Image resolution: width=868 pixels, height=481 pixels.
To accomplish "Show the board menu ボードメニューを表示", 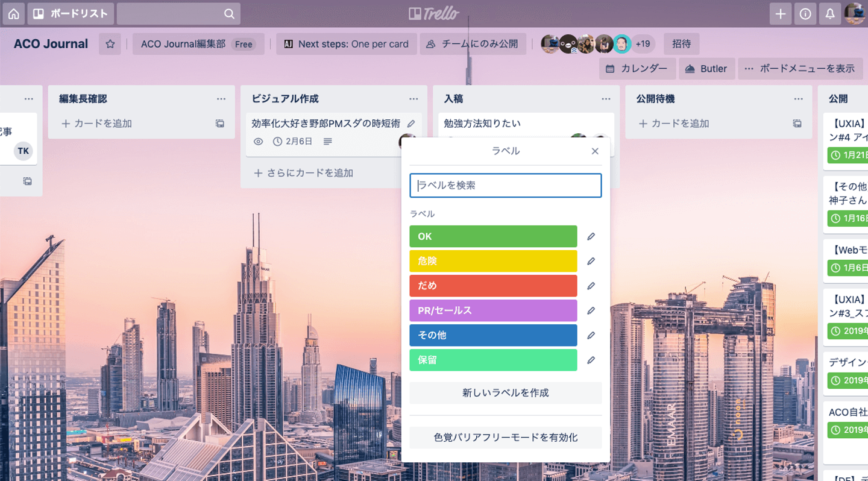I will coord(800,69).
